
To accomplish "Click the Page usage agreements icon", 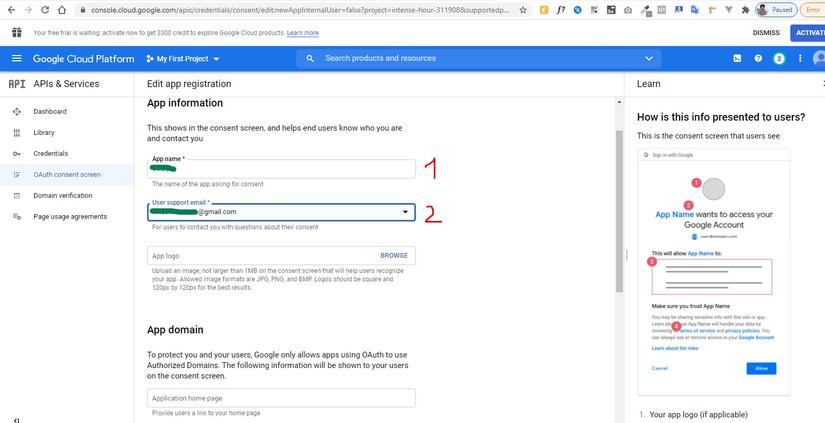I will pos(16,217).
